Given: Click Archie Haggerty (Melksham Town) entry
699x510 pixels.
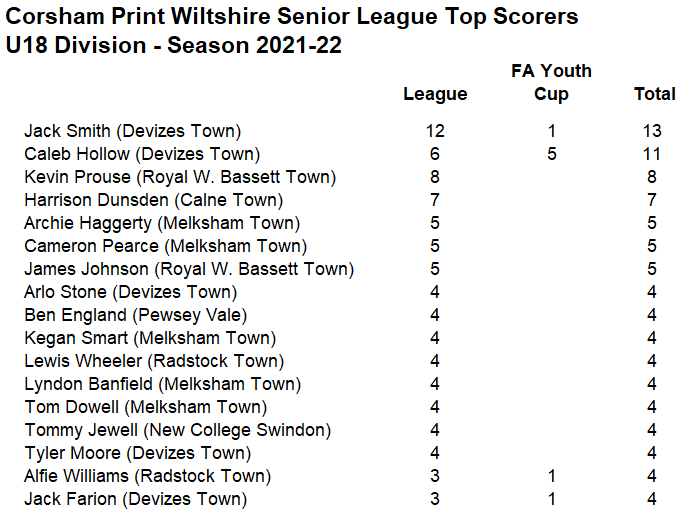Looking at the screenshot, I should [x=162, y=223].
